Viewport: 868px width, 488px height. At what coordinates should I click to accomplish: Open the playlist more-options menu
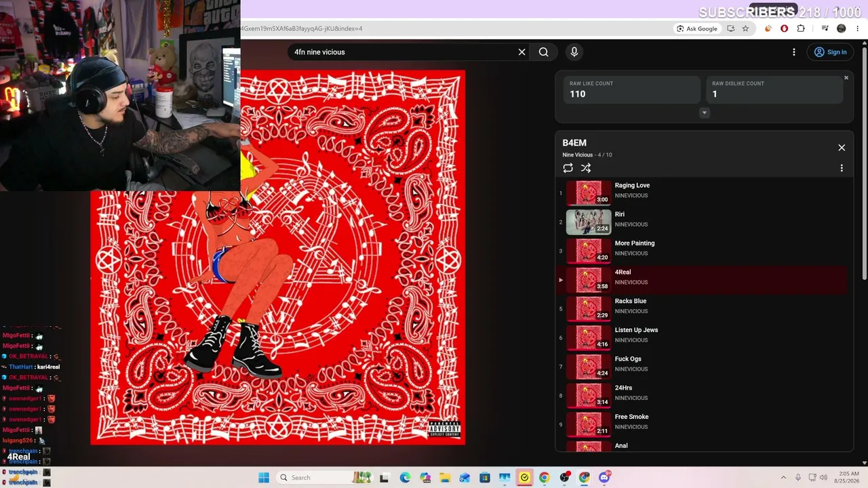coord(842,168)
